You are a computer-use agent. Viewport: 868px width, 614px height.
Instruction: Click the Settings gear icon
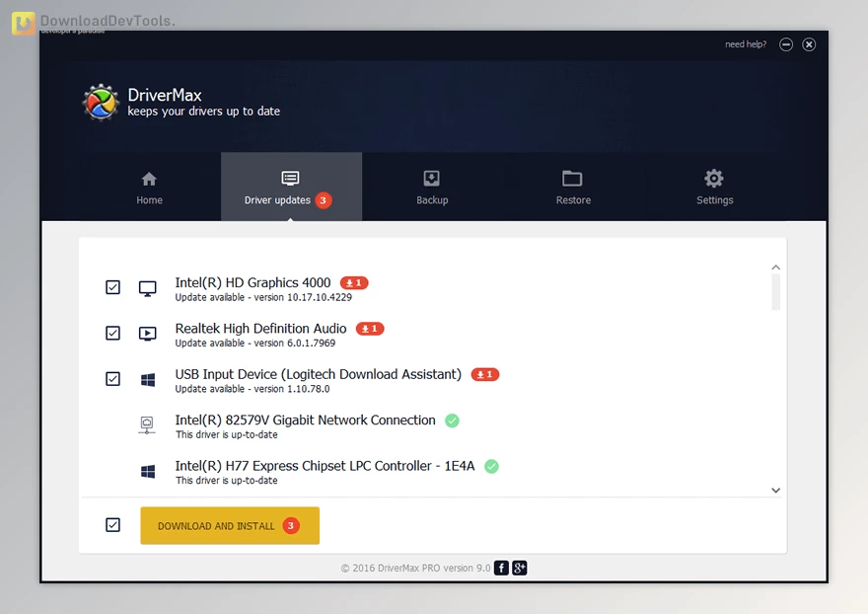[714, 179]
